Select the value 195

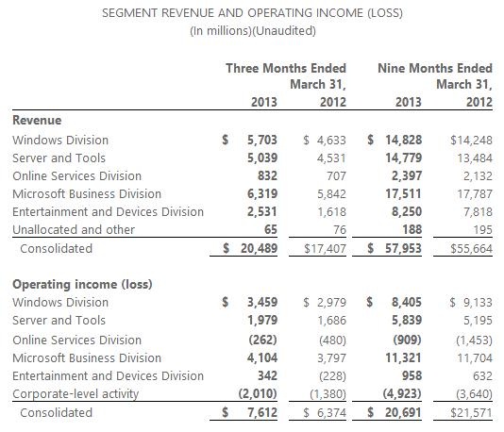(x=483, y=229)
